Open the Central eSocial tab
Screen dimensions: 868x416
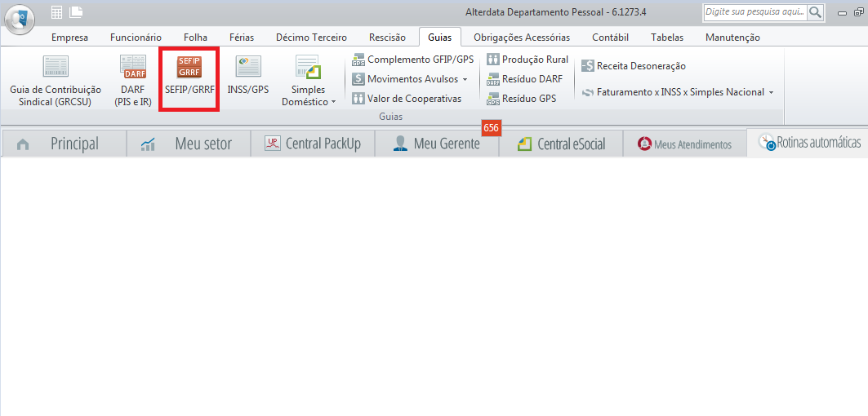point(560,144)
